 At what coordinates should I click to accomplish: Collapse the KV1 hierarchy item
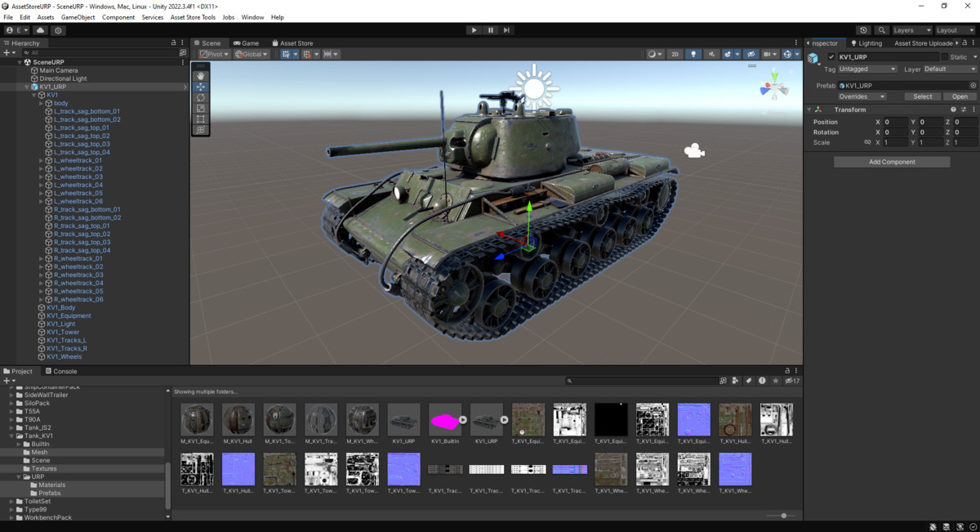(x=33, y=95)
